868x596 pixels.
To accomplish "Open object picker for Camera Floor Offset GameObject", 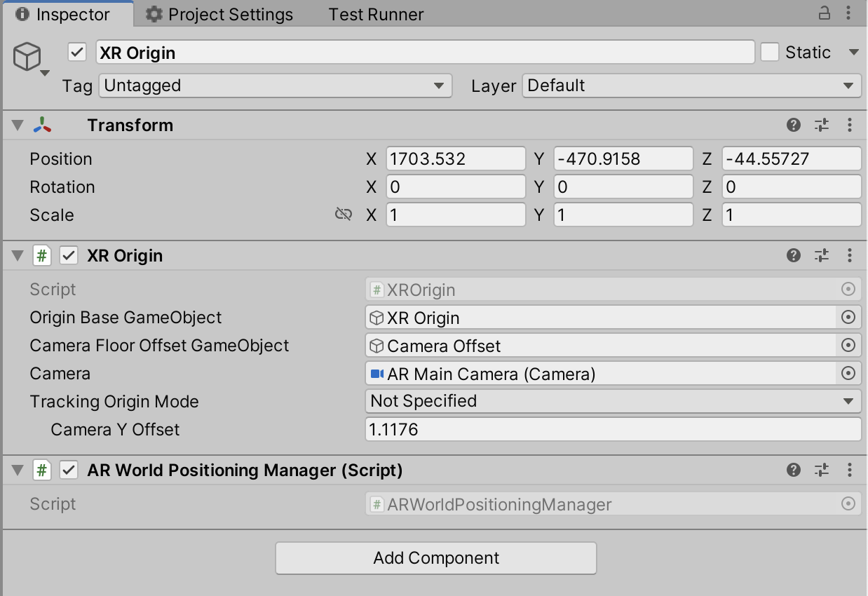I will coord(848,346).
